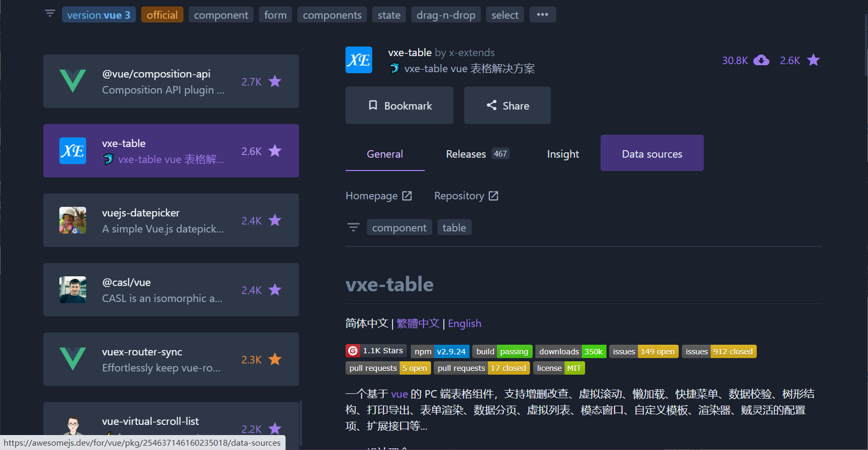The height and width of the screenshot is (450, 868).
Task: Toggle the version:vue 3 tag filter
Action: click(99, 15)
